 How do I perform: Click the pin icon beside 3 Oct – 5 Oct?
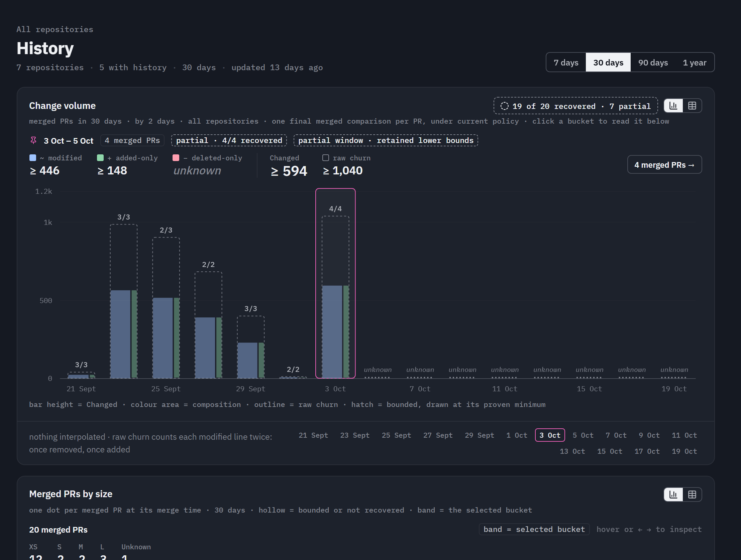[33, 140]
